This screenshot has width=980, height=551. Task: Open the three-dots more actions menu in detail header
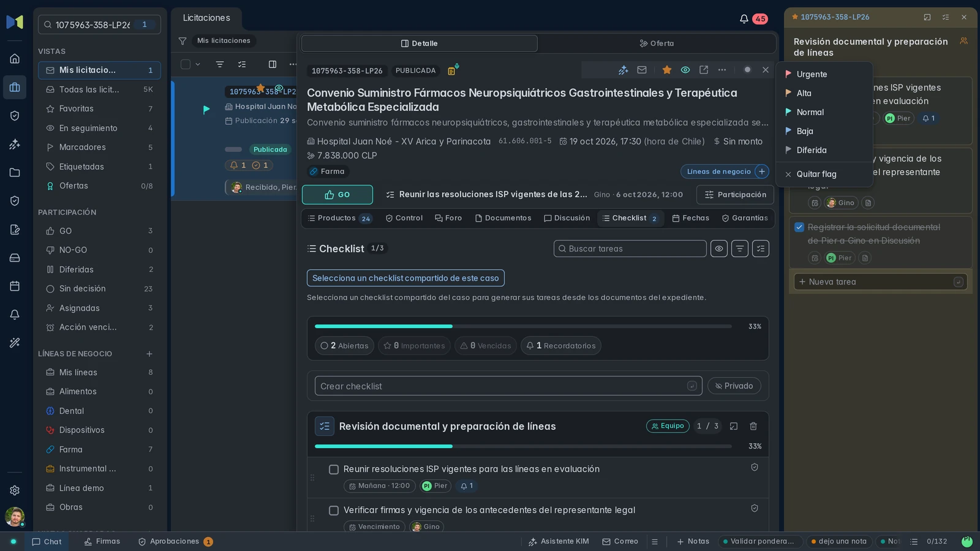pos(722,70)
